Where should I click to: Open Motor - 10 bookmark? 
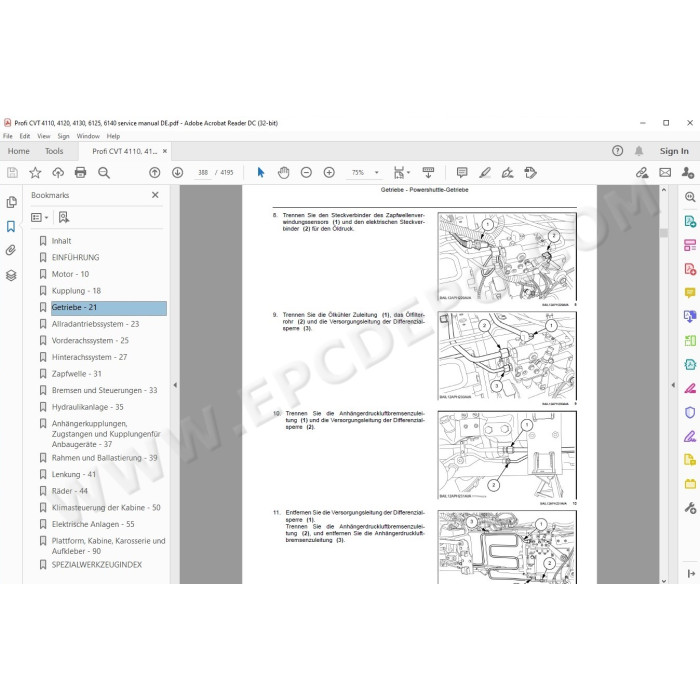pyautogui.click(x=70, y=274)
